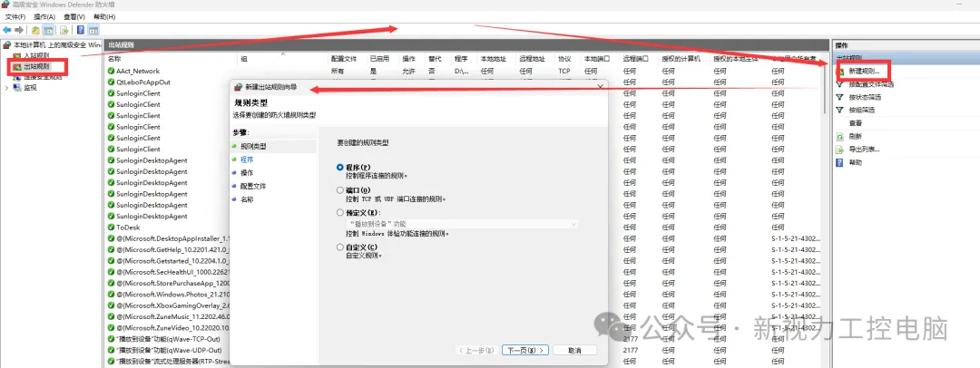The height and width of the screenshot is (368, 980).
Task: Open the 操作(A) menu
Action: click(x=44, y=16)
